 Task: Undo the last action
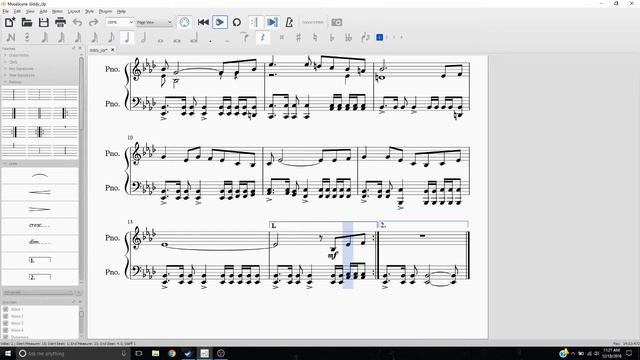78,22
